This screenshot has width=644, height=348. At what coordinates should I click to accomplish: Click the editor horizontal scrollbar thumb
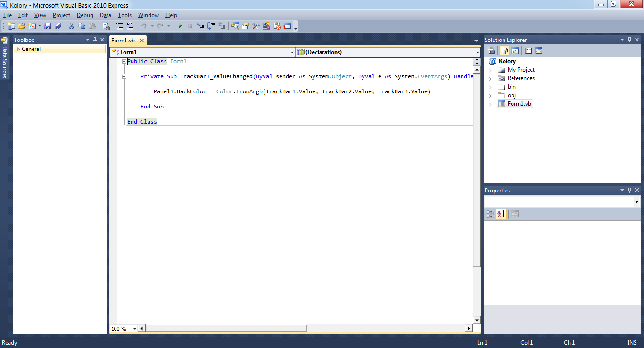tap(226, 329)
